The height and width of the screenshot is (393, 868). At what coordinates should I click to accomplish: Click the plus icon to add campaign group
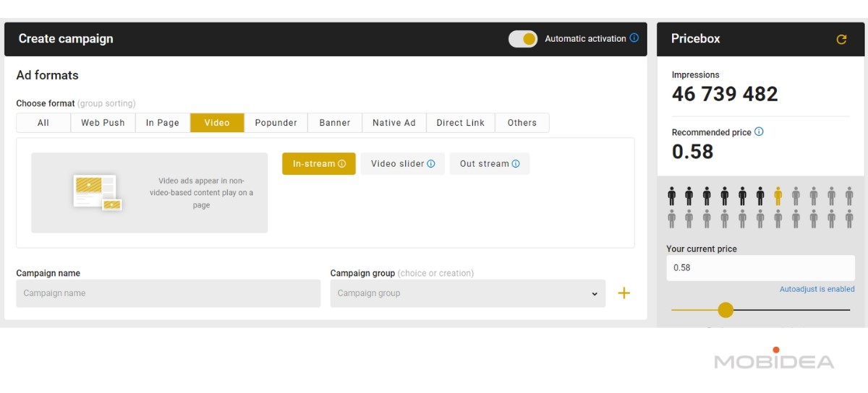point(624,293)
